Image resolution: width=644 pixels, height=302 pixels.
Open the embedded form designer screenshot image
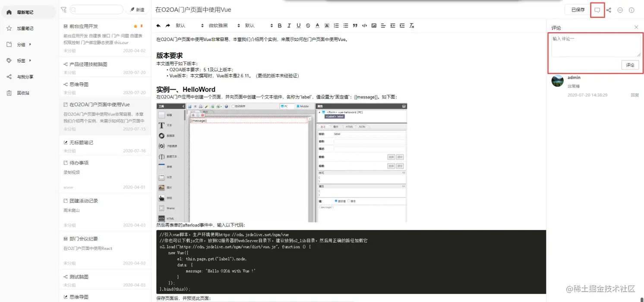click(282, 163)
